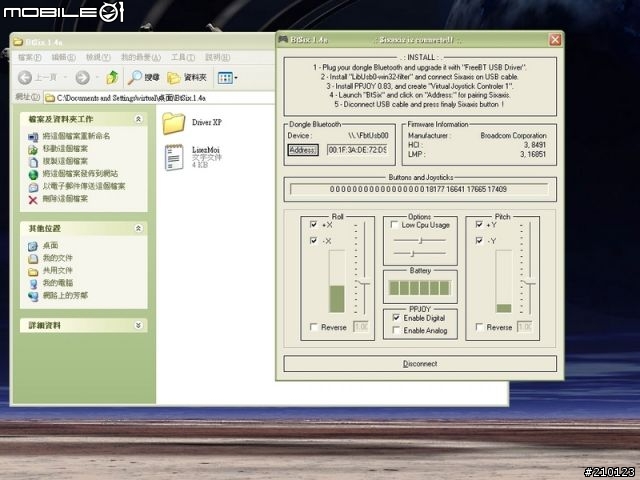Enable Reverse under Pitch
640x480 pixels.
[x=479, y=327]
